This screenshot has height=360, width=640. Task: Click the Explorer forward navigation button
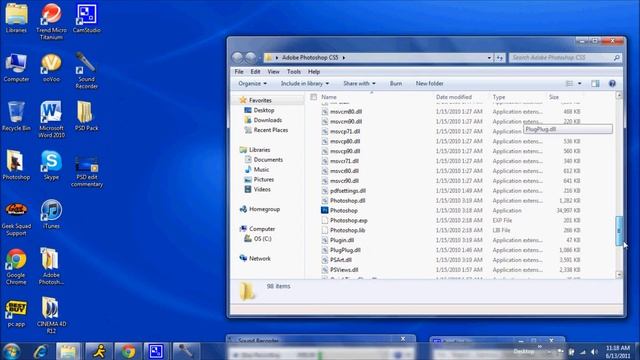tap(251, 58)
